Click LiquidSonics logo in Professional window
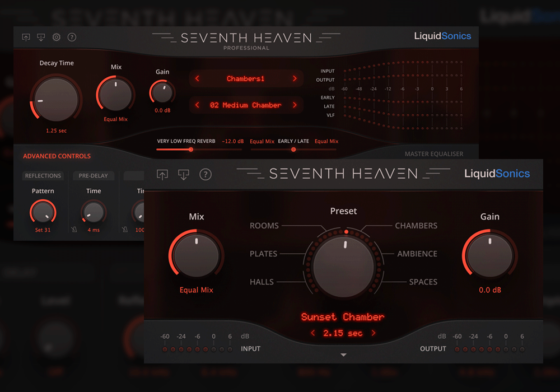Viewport: 560px width, 392px height. [442, 36]
